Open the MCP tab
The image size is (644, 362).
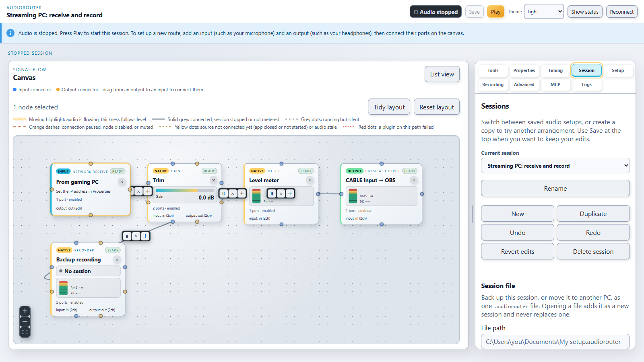point(555,84)
